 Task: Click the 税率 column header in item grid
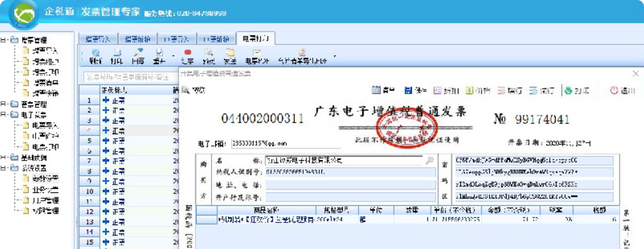click(556, 210)
